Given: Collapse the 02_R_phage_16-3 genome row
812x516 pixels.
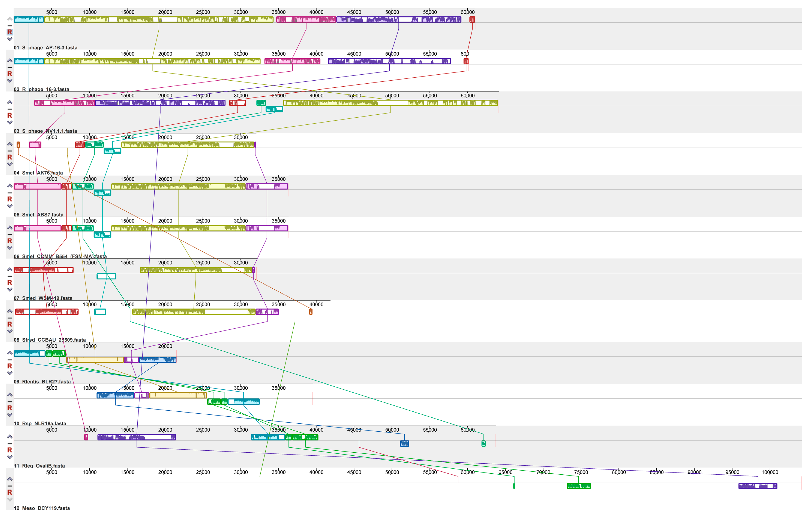Looking at the screenshot, I should click(10, 67).
